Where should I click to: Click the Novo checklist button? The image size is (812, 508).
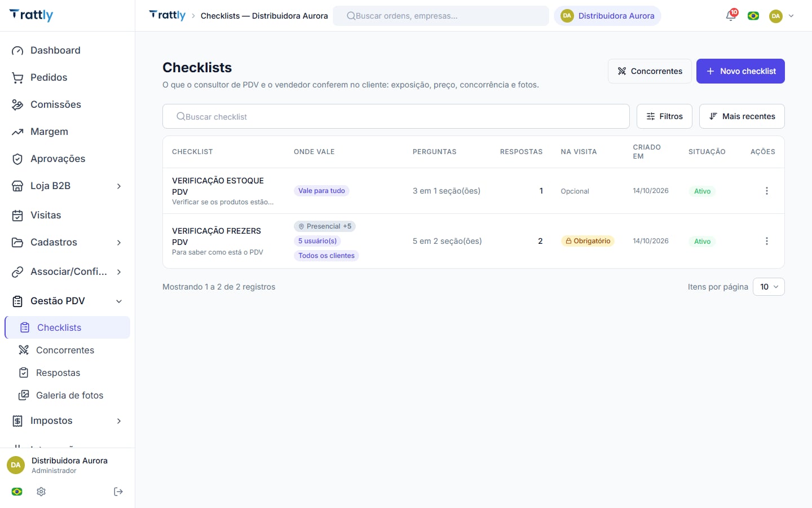(x=740, y=71)
